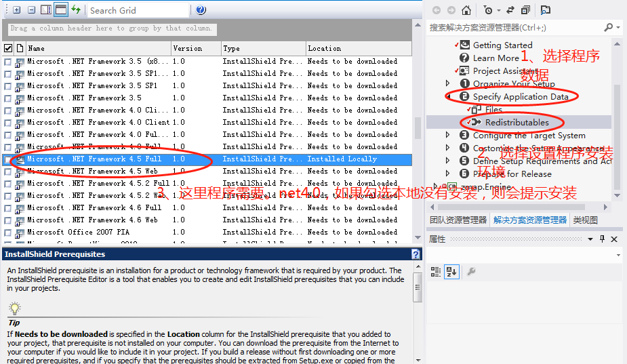The image size is (627, 364).
Task: Click the step 3 circle icon
Action: [464, 135]
